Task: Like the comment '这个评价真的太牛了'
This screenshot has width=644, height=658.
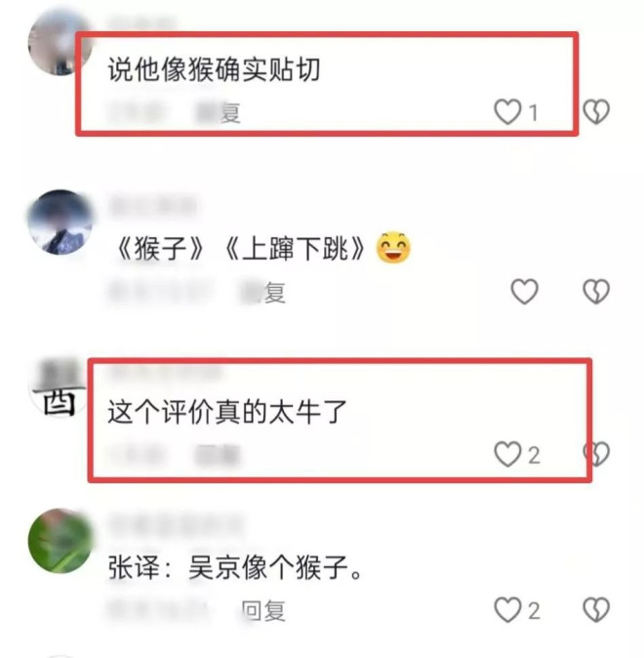Action: pos(507,454)
